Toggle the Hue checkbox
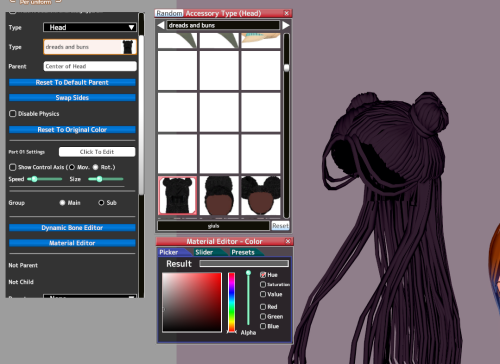The height and width of the screenshot is (364, 500). tap(263, 275)
